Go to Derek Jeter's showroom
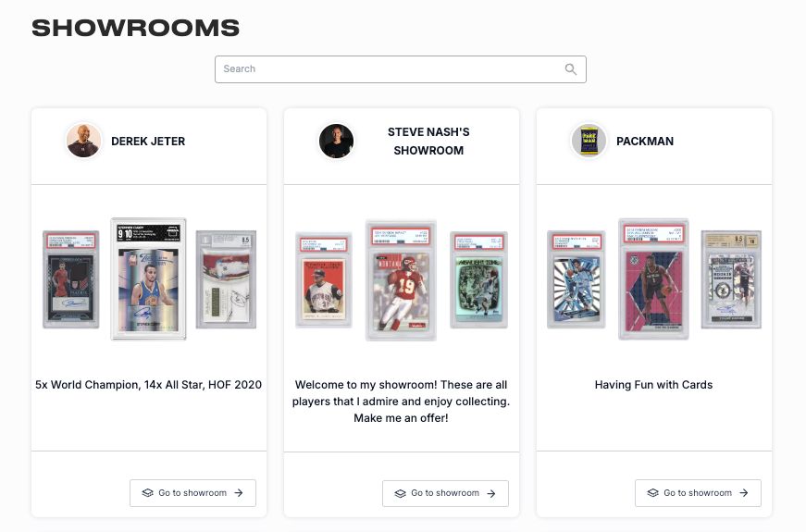 pyautogui.click(x=192, y=493)
